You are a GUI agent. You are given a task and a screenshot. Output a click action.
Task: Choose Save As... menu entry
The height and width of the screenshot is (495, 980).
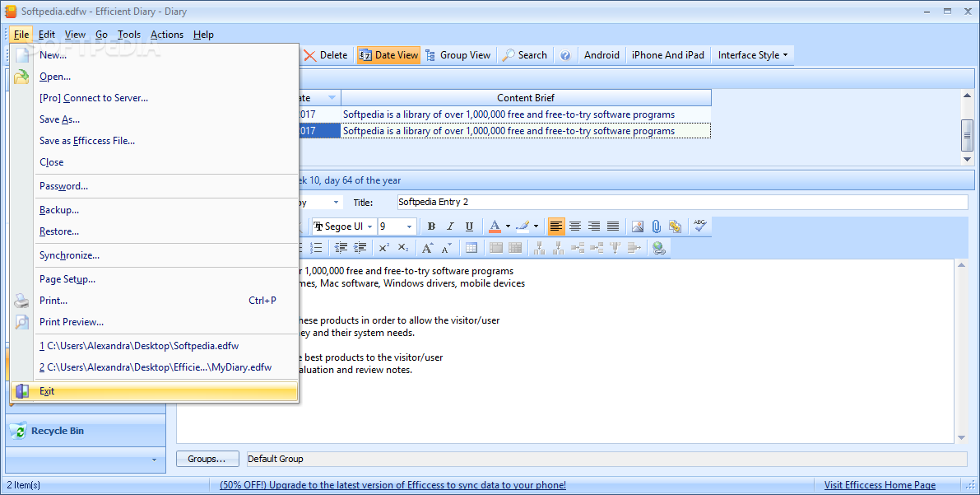click(154, 119)
